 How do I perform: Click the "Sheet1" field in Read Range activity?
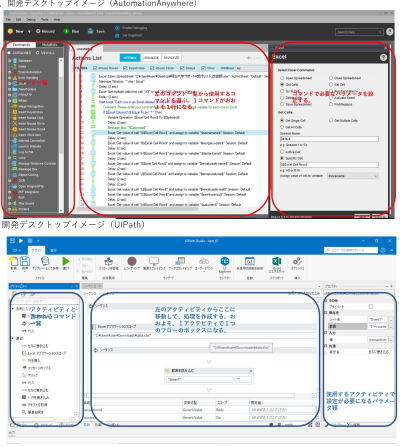(x=200, y=379)
